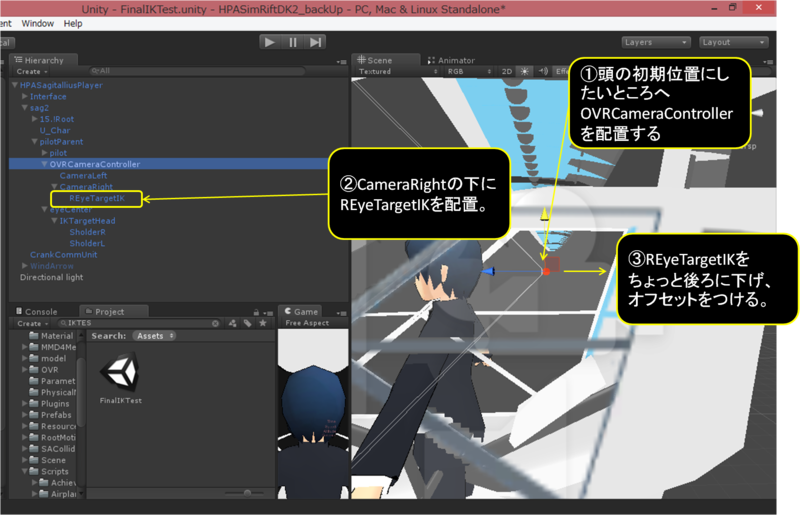Select Directional light in the Hierarchy
Viewport: 800px width, 515px height.
[x=52, y=277]
